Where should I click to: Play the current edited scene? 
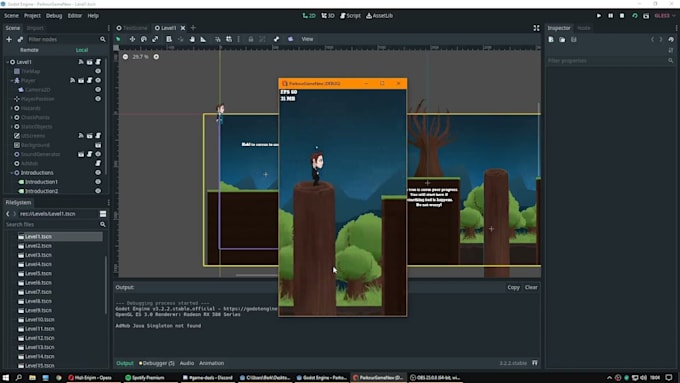coord(634,16)
